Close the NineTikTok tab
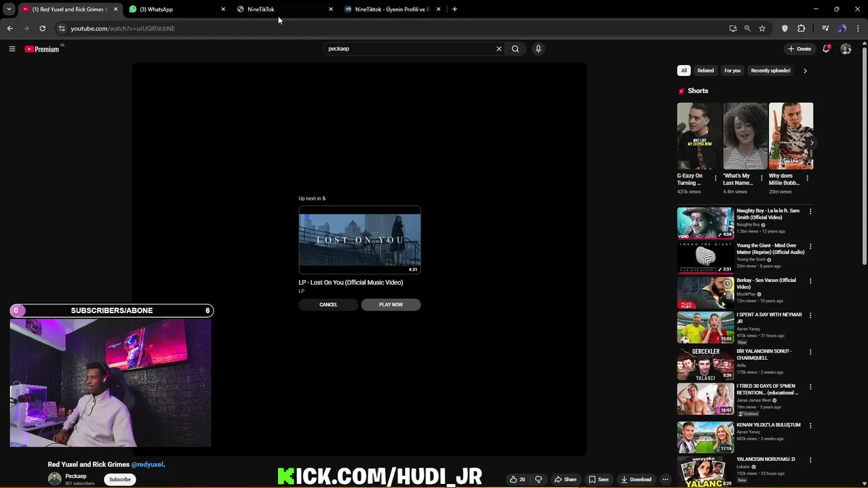Image resolution: width=868 pixels, height=488 pixels. [331, 9]
